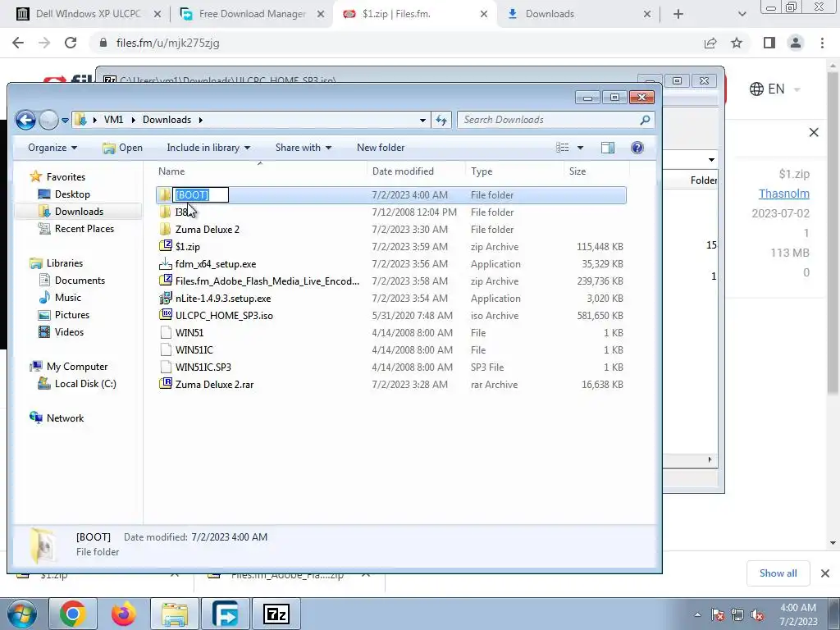Sort by Size column header
This screenshot has height=630, width=840.
[596, 171]
